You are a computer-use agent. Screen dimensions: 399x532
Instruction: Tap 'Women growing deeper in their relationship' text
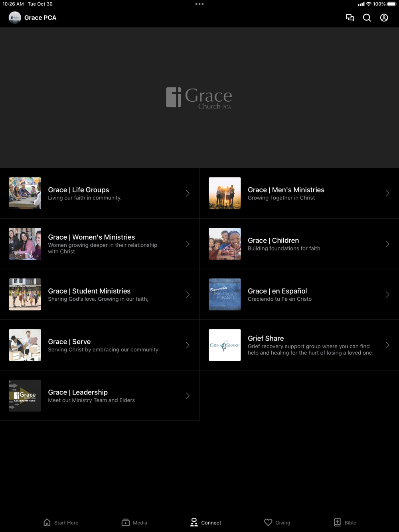click(x=103, y=245)
